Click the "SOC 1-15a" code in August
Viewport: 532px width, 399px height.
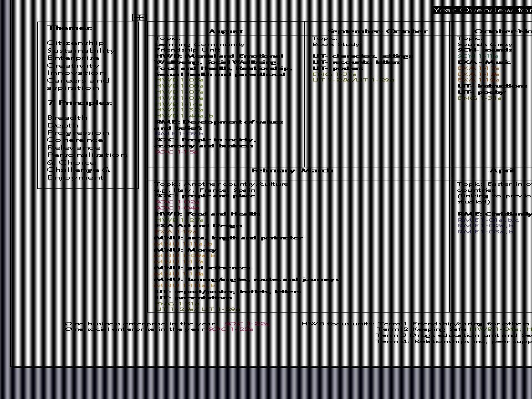click(x=176, y=152)
